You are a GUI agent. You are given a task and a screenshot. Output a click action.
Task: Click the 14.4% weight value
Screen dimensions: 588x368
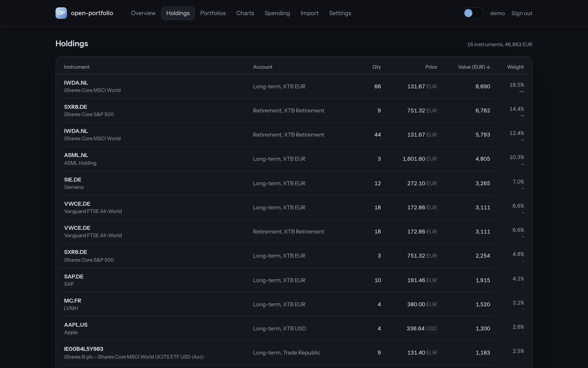(x=516, y=109)
